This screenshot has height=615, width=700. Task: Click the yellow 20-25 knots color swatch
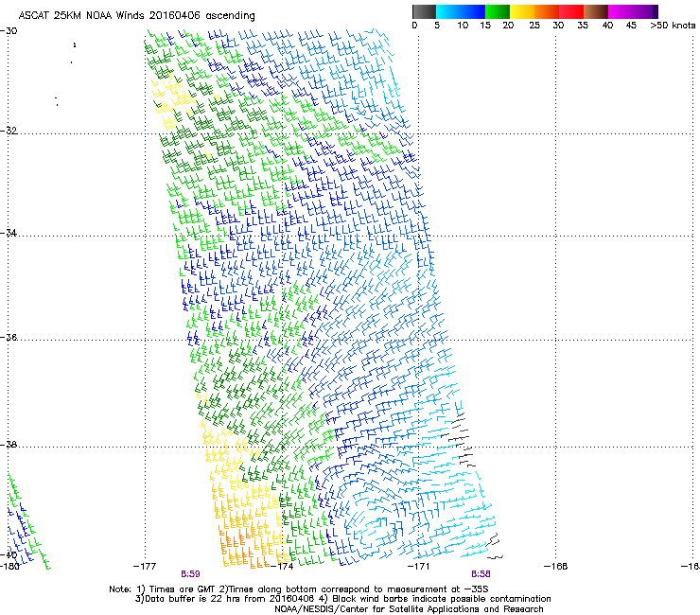(522, 11)
